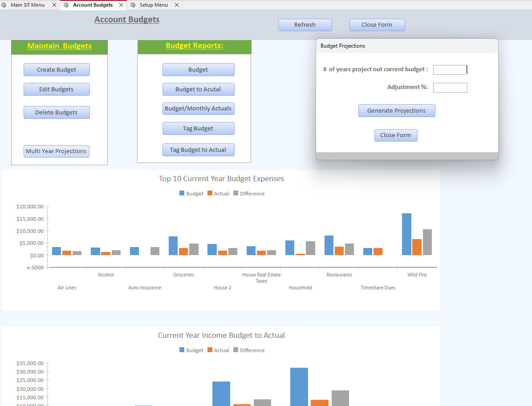Click the Account Budgets tab form icon
The width and height of the screenshot is (532, 406).
click(66, 5)
